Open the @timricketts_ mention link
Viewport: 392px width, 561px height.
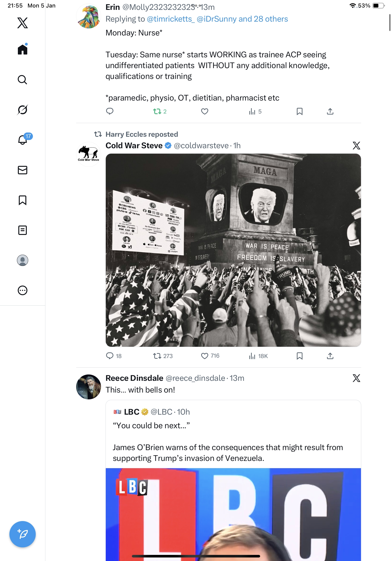171,19
